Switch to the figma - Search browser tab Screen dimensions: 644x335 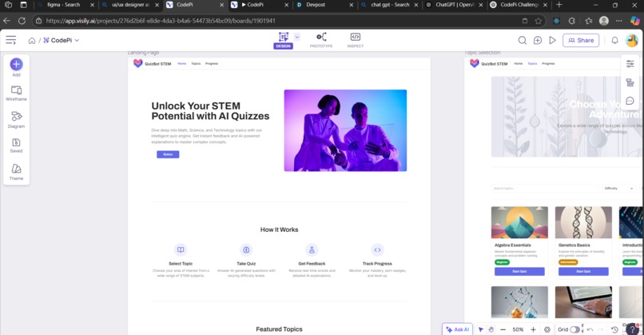pos(64,5)
